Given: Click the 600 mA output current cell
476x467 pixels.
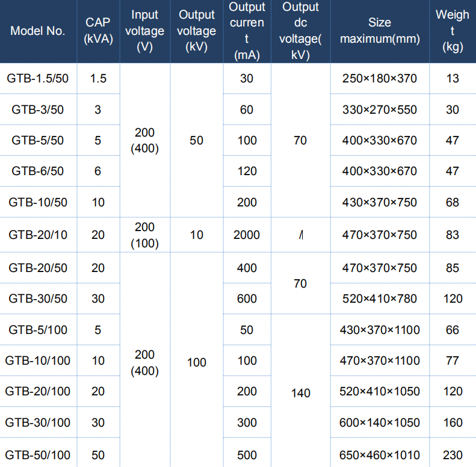Looking at the screenshot, I should [247, 298].
